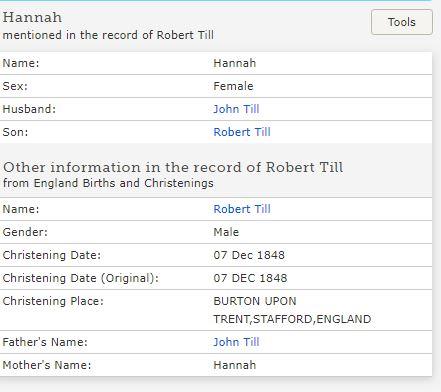
Task: Select 'BURTON UPON TRENT,STAFFORD,ENGLAND' place value
Action: (x=292, y=310)
